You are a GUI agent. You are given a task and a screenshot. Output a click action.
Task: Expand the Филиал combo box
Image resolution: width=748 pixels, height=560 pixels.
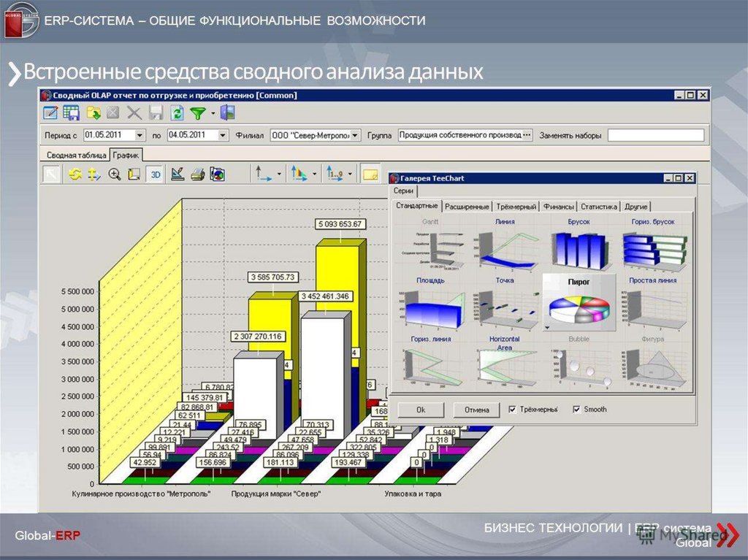point(355,136)
